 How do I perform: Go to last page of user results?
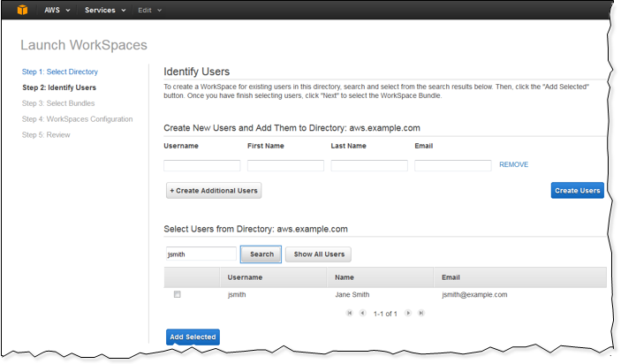(421, 313)
